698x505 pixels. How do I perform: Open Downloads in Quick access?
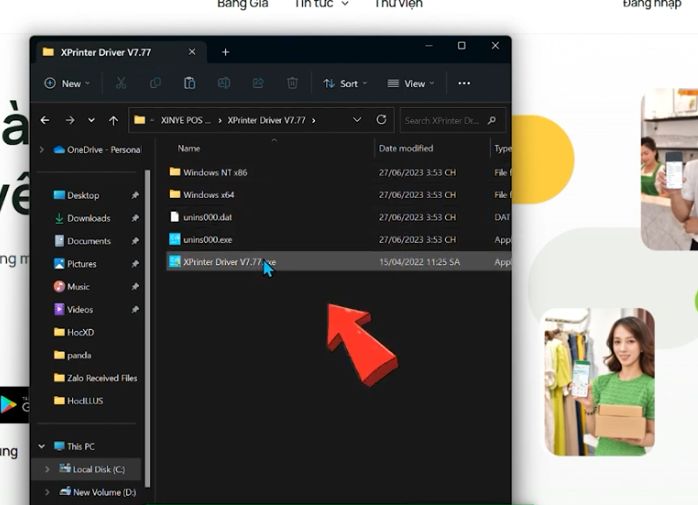pos(88,218)
